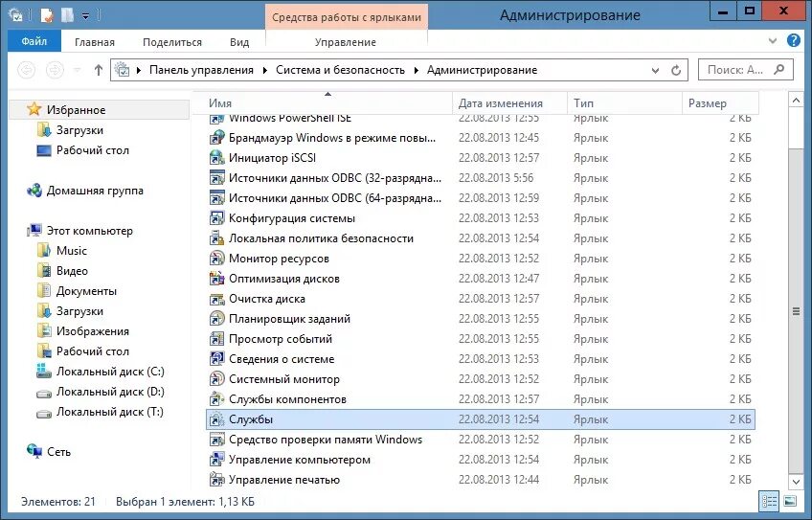Viewport: 812px width, 520px height.
Task: Sort by the Тип column header
Action: [x=625, y=103]
